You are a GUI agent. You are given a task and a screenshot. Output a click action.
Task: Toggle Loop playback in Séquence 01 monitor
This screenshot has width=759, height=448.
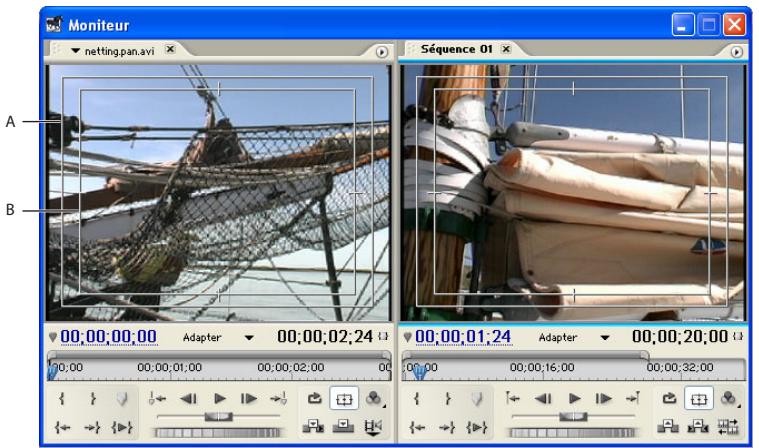[x=669, y=399]
